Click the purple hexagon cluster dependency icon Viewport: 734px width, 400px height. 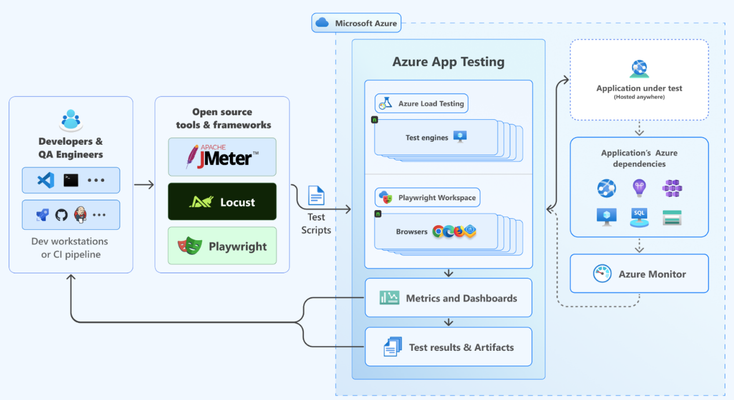point(672,188)
